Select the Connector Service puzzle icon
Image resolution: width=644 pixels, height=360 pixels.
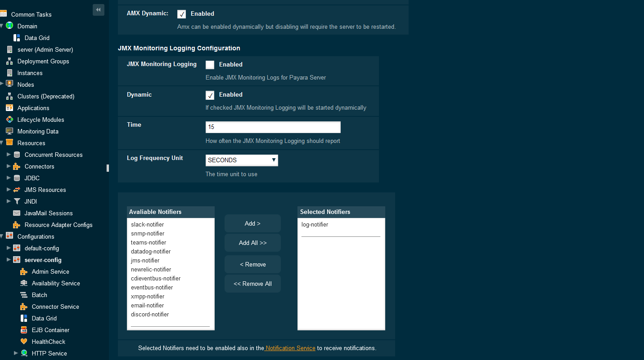[x=24, y=307]
